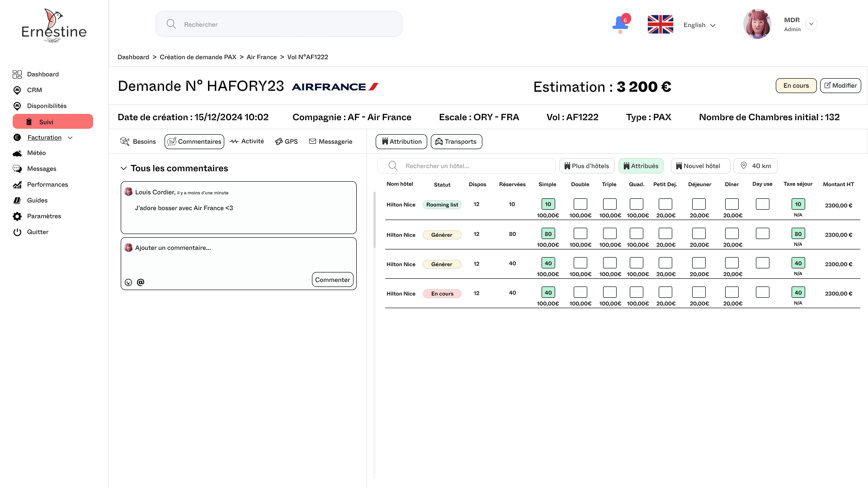Switch to the Activité tab
Image resolution: width=868 pixels, height=488 pixels.
(x=247, y=141)
